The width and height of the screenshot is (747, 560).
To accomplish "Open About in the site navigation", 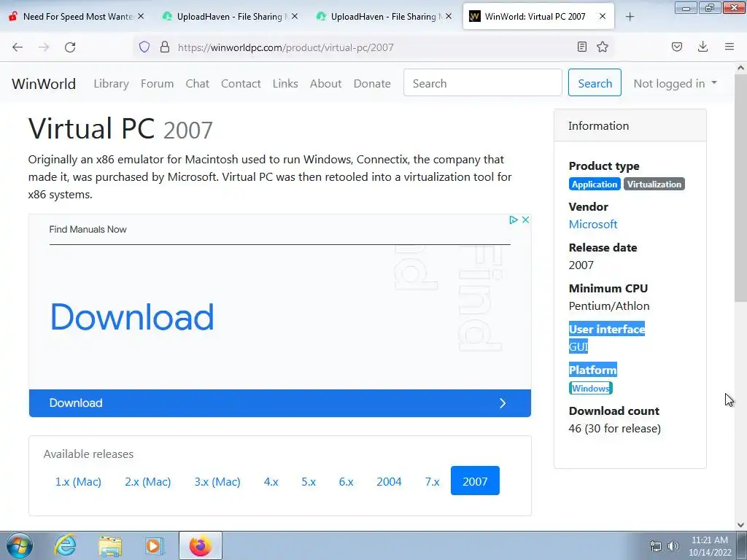I will [x=326, y=83].
